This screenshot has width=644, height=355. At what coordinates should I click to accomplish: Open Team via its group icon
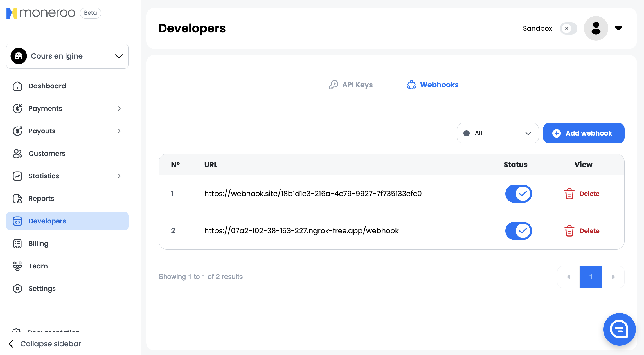17,266
